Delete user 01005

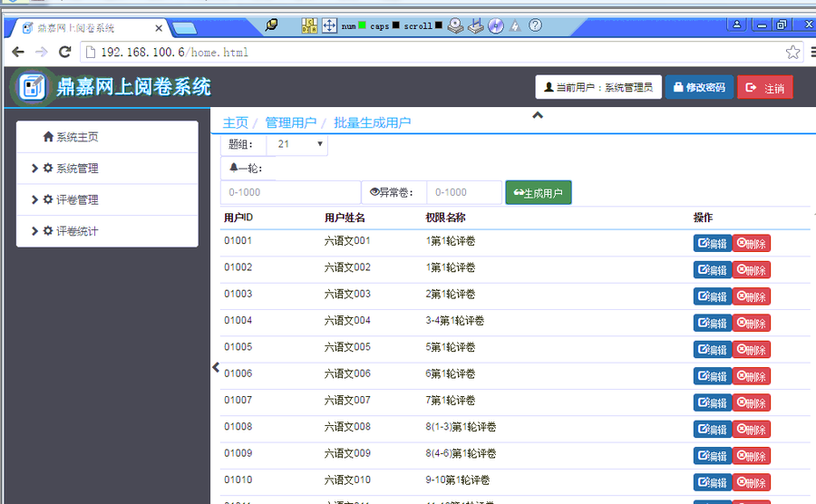pos(752,350)
